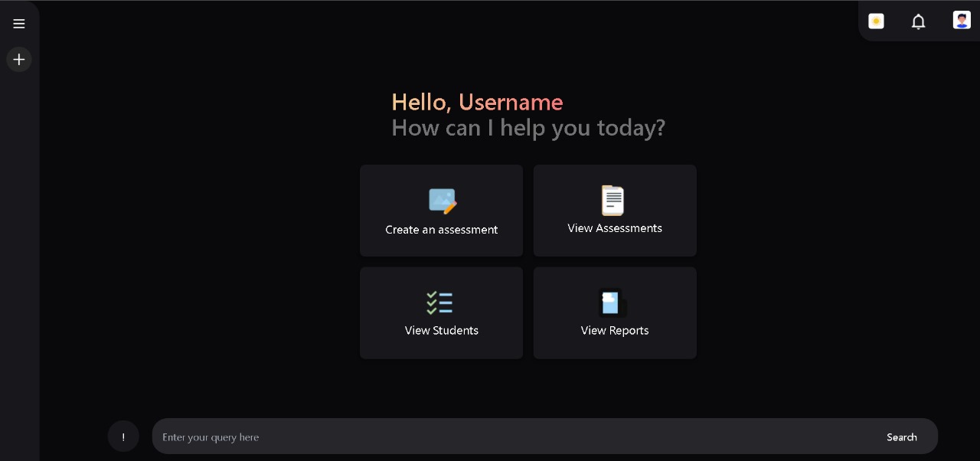Open the notifications bell

coord(919,21)
